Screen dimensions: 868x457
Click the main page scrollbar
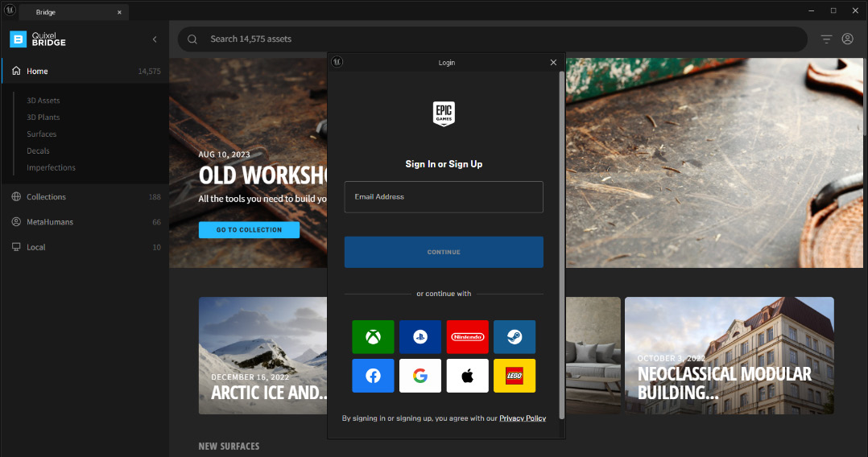(x=866, y=97)
